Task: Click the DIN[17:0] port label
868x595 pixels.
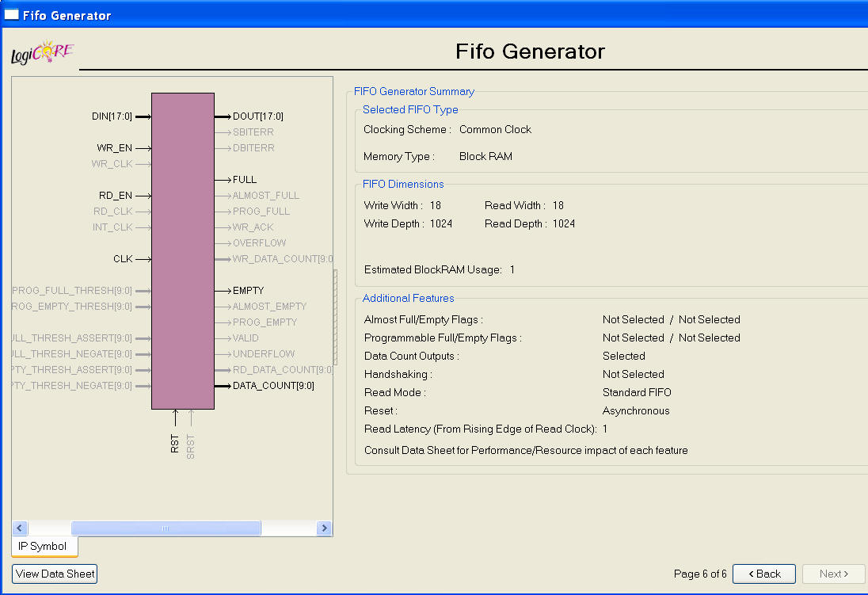Action: point(112,116)
